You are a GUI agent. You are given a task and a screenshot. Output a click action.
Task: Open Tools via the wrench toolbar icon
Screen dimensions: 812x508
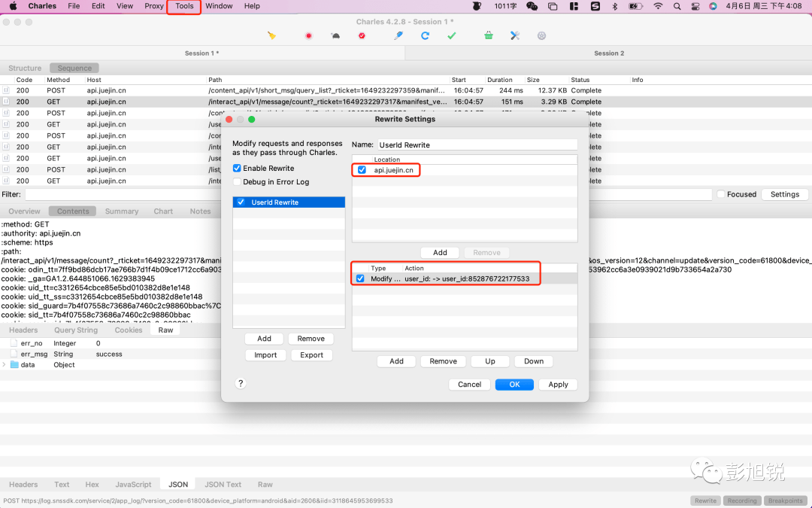[515, 36]
